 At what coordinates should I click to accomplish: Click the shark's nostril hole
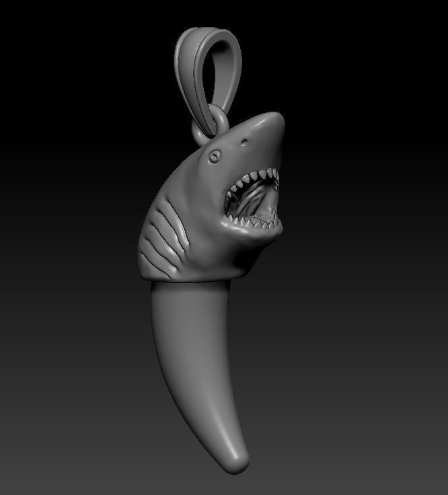tap(244, 142)
